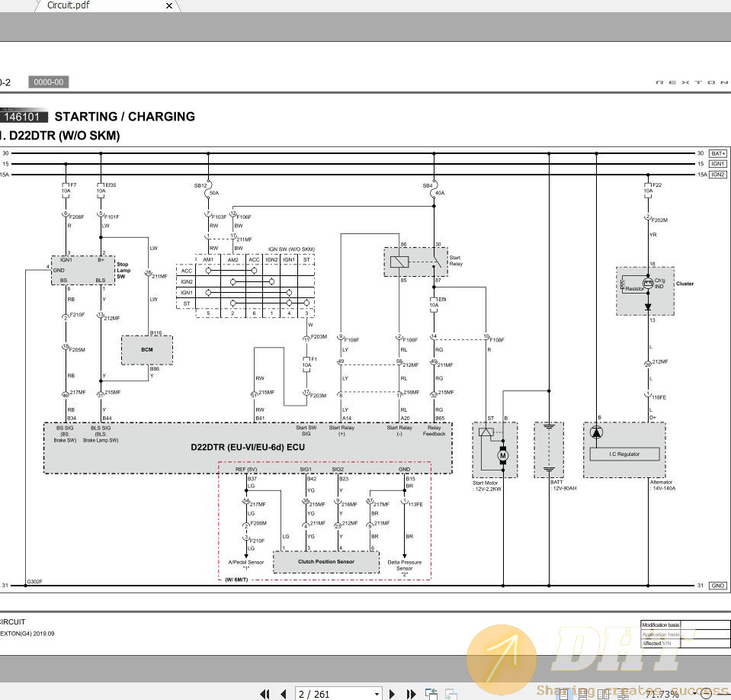Click the Alternator 14V-140A label
The height and width of the screenshot is (700, 731).
tap(662, 486)
